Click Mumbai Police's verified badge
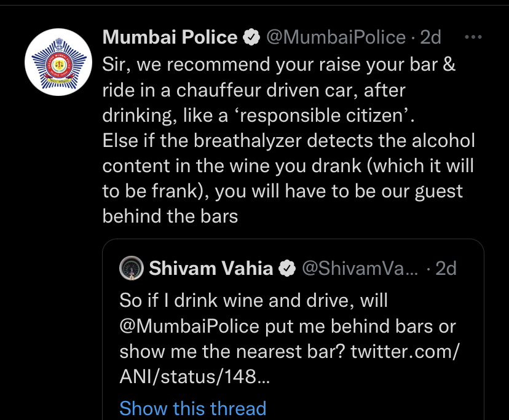Image resolution: width=509 pixels, height=420 pixels. click(251, 38)
